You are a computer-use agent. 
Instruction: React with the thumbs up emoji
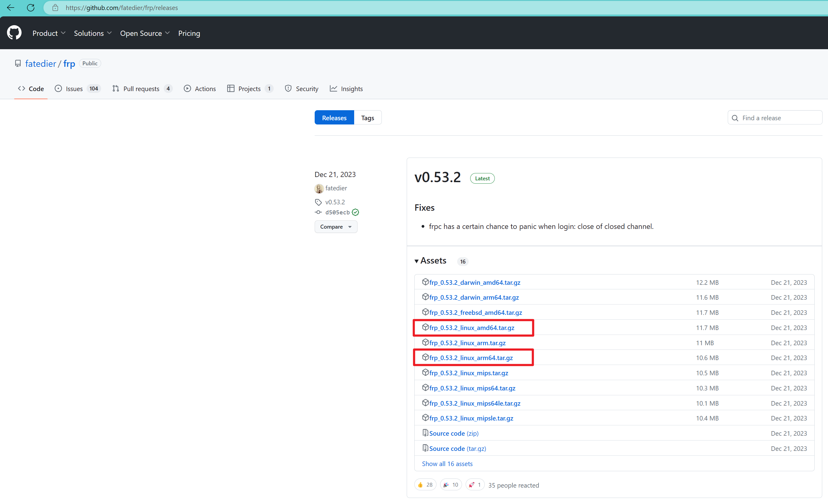(425, 485)
